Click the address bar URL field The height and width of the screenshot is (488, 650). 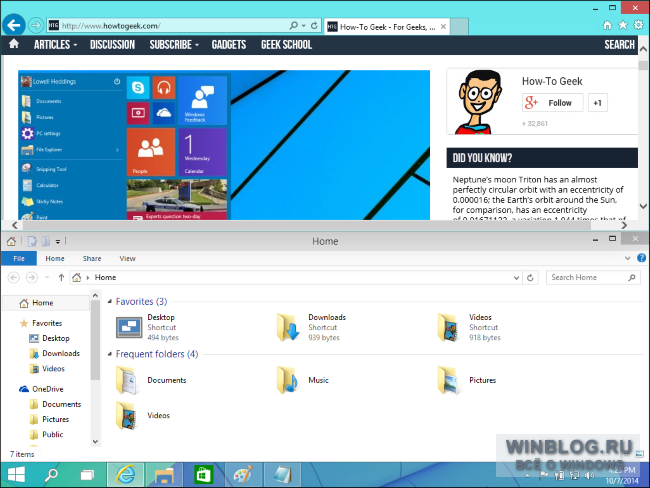tap(172, 26)
